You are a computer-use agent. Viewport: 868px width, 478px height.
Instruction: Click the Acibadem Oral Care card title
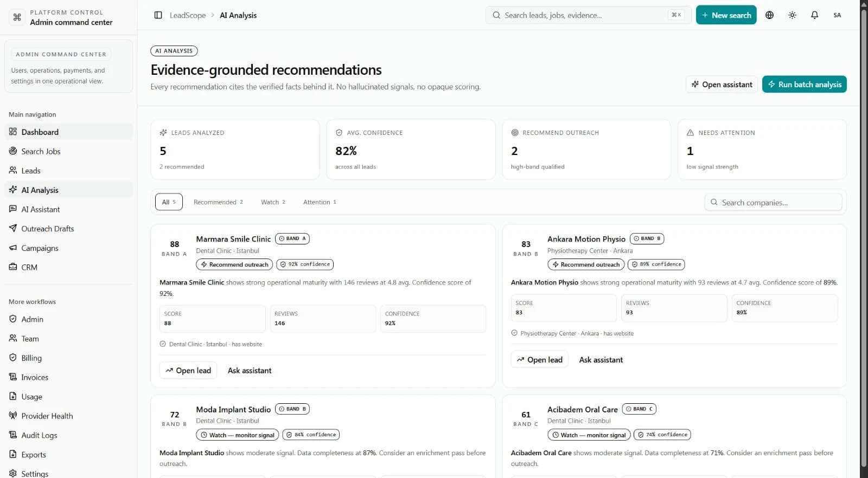click(x=583, y=409)
